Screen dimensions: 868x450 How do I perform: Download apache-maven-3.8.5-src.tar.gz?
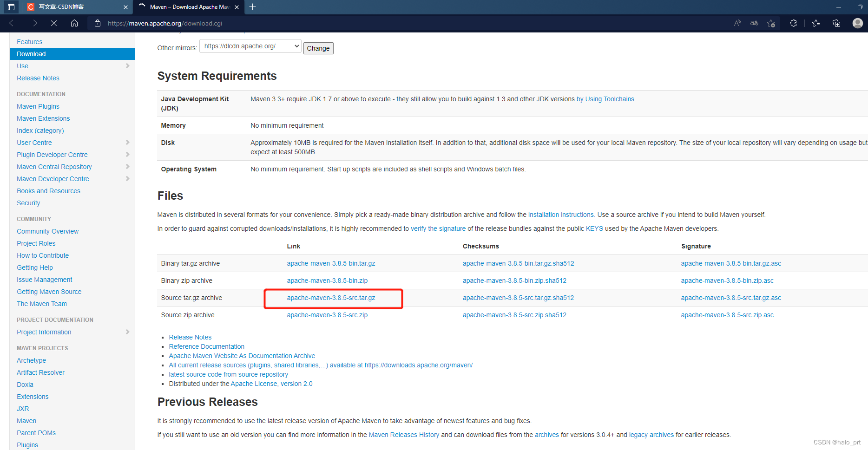click(x=331, y=298)
